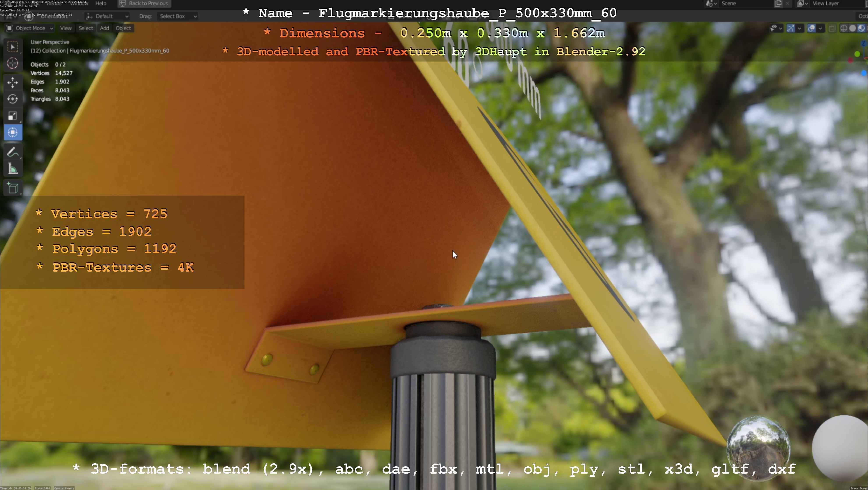The width and height of the screenshot is (868, 490).
Task: Open the Add menu in viewport header
Action: [104, 28]
